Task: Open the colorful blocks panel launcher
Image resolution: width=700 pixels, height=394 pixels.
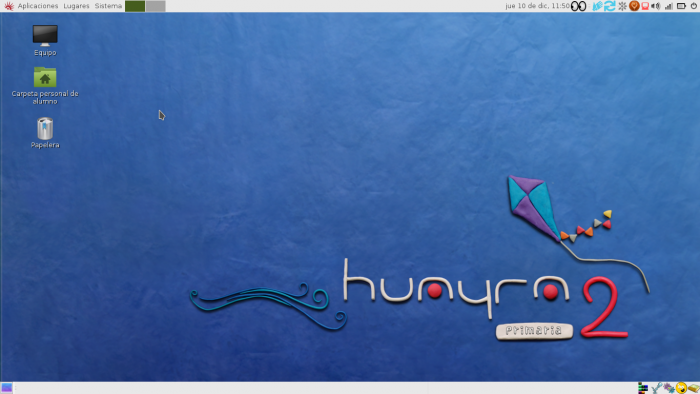Action: point(643,388)
